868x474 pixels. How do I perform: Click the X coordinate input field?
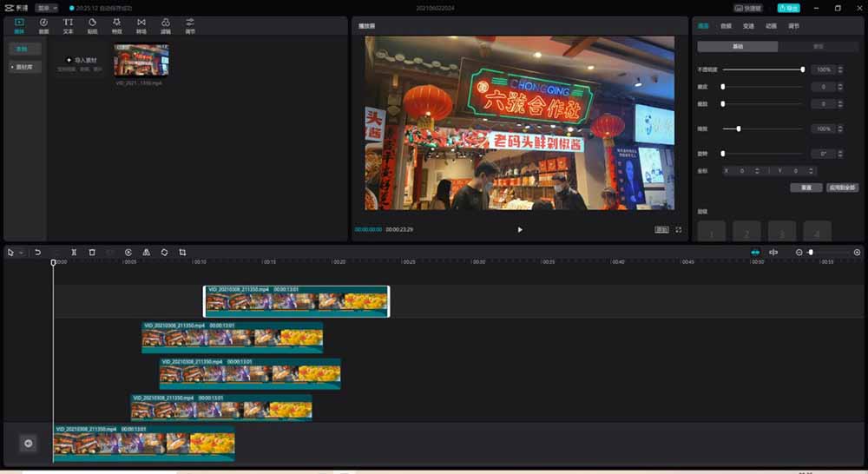[x=742, y=171]
